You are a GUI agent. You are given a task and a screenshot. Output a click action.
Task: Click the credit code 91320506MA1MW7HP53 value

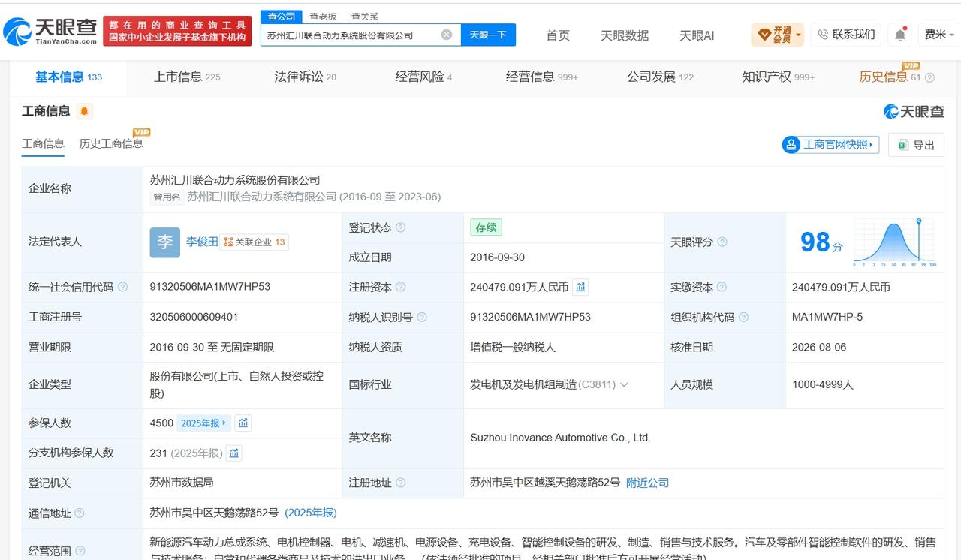pyautogui.click(x=210, y=287)
